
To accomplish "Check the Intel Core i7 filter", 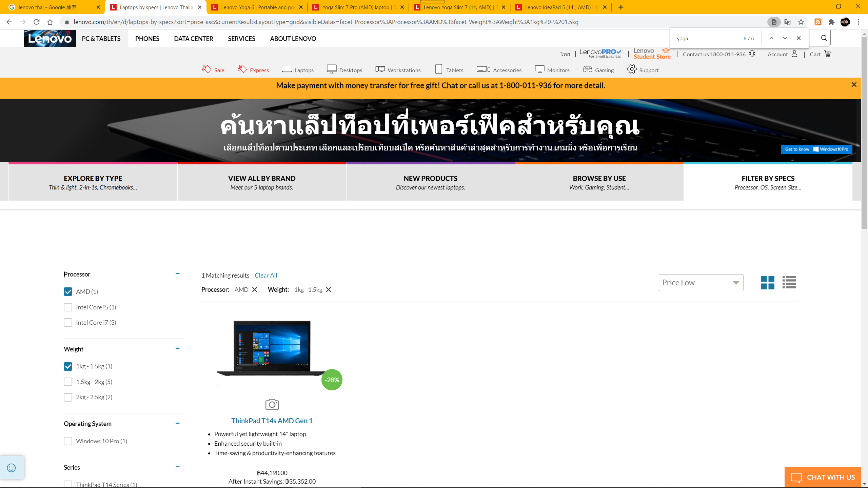I will click(x=68, y=323).
